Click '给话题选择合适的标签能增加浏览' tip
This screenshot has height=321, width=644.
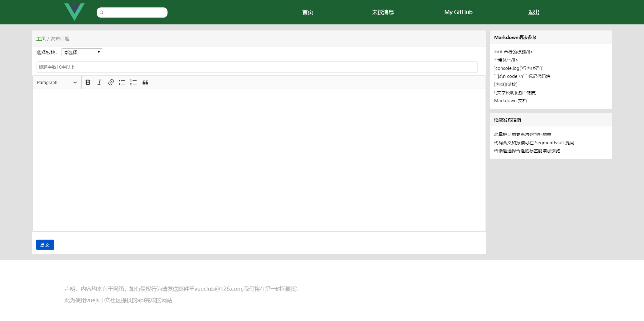(x=527, y=151)
